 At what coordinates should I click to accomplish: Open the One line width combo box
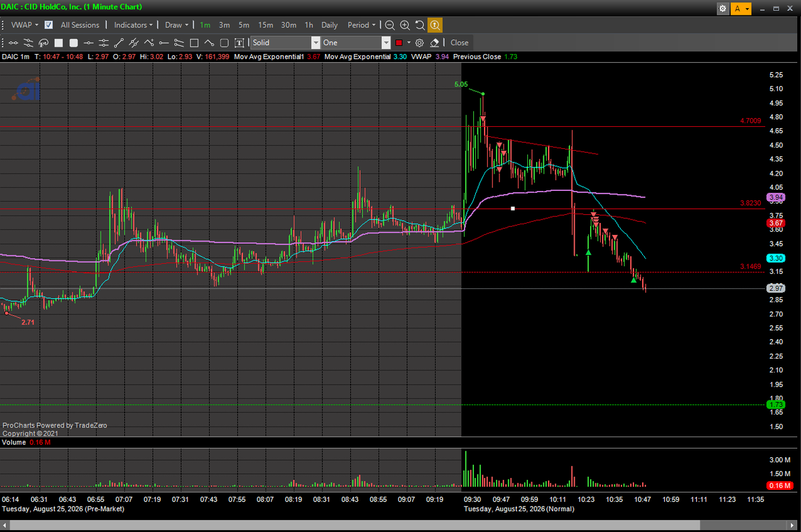click(x=355, y=43)
